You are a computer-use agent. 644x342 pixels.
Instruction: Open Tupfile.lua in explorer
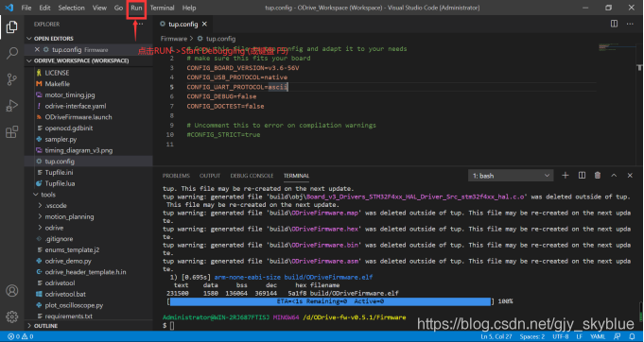[60, 183]
